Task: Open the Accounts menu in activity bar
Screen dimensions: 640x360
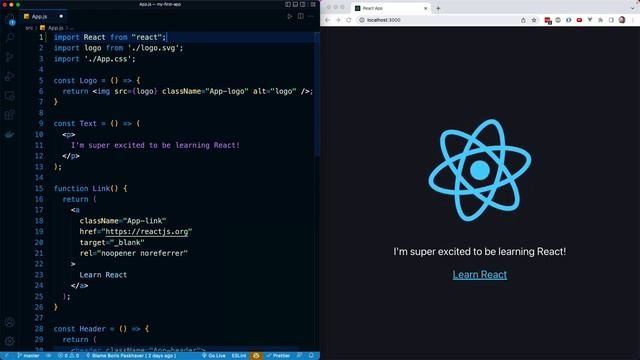Action: pyautogui.click(x=10, y=322)
